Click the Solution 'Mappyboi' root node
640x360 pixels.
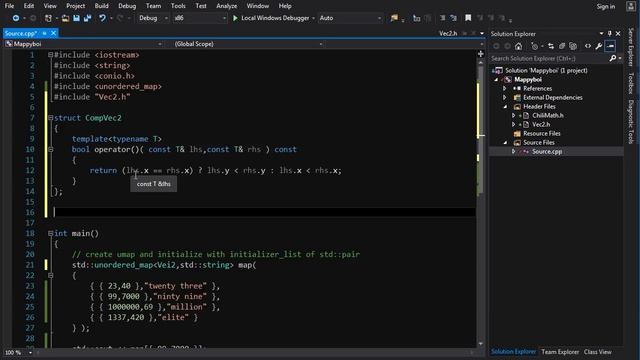(546, 71)
